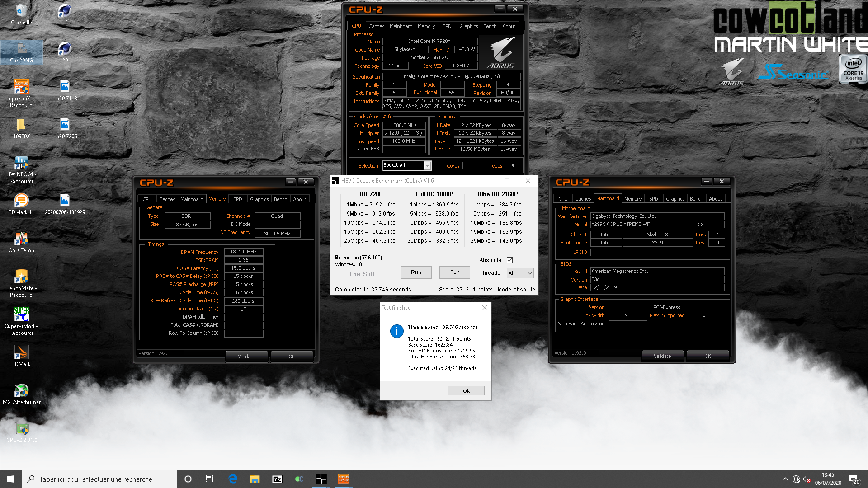This screenshot has height=488, width=868.
Task: Open Cortana circle icon in taskbar
Action: click(x=188, y=479)
